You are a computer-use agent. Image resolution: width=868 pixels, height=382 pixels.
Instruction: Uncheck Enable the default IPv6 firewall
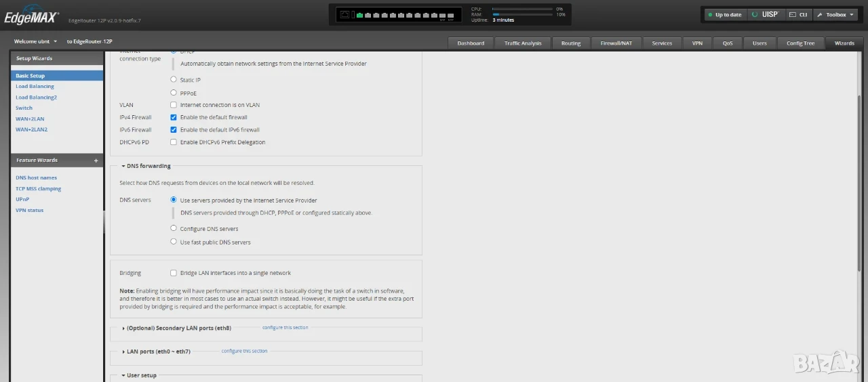[x=174, y=129]
